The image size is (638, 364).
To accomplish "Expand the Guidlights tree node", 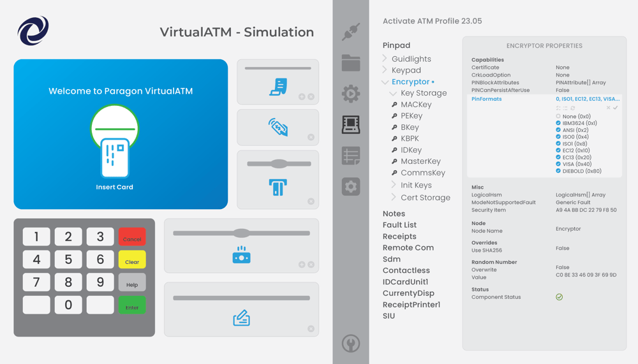I will [x=385, y=59].
